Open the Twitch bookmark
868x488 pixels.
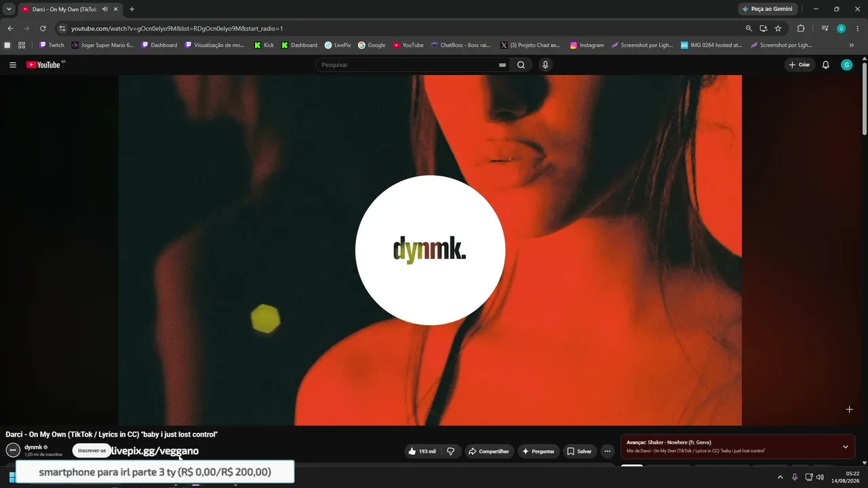(x=52, y=45)
